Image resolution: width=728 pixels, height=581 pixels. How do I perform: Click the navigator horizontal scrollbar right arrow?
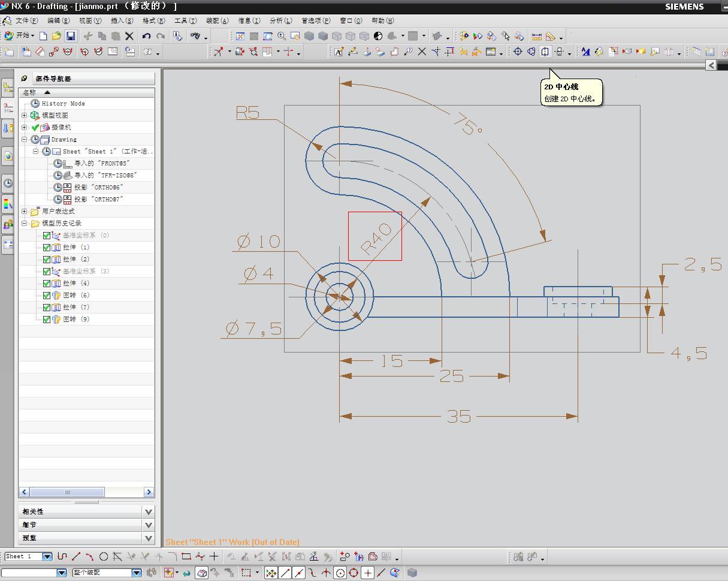149,492
